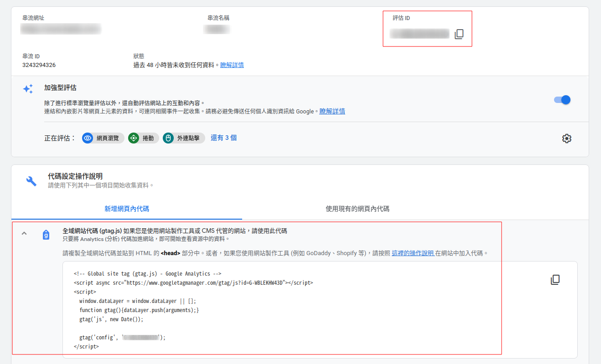Image resolution: width=601 pixels, height=364 pixels.
Task: Switch to the 新增網頁內代碼 tab
Action: pyautogui.click(x=127, y=209)
